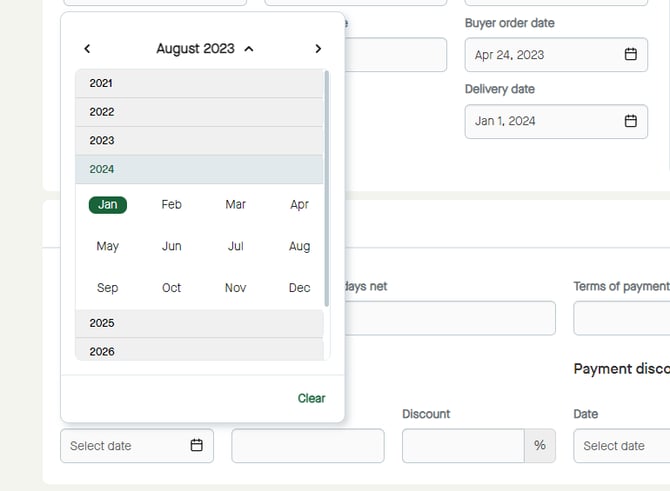Select Feb month in 2024
The image size is (670, 491).
172,205
